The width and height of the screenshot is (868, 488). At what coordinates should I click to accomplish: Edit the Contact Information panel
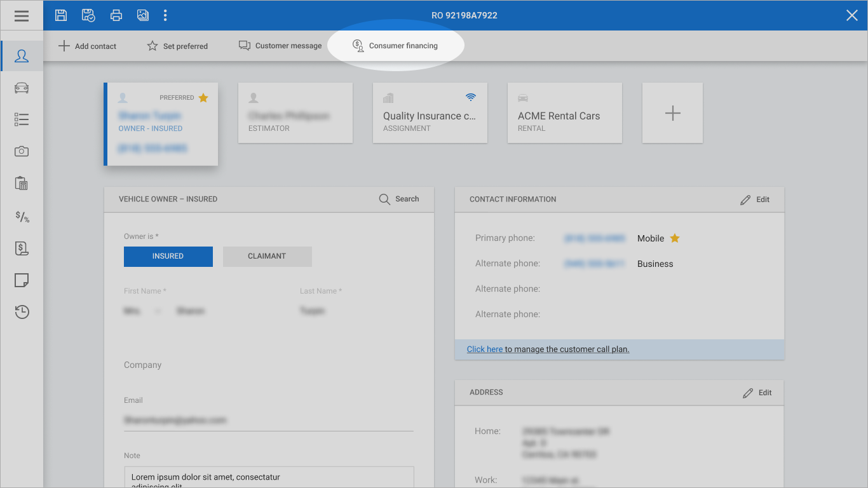pos(755,200)
